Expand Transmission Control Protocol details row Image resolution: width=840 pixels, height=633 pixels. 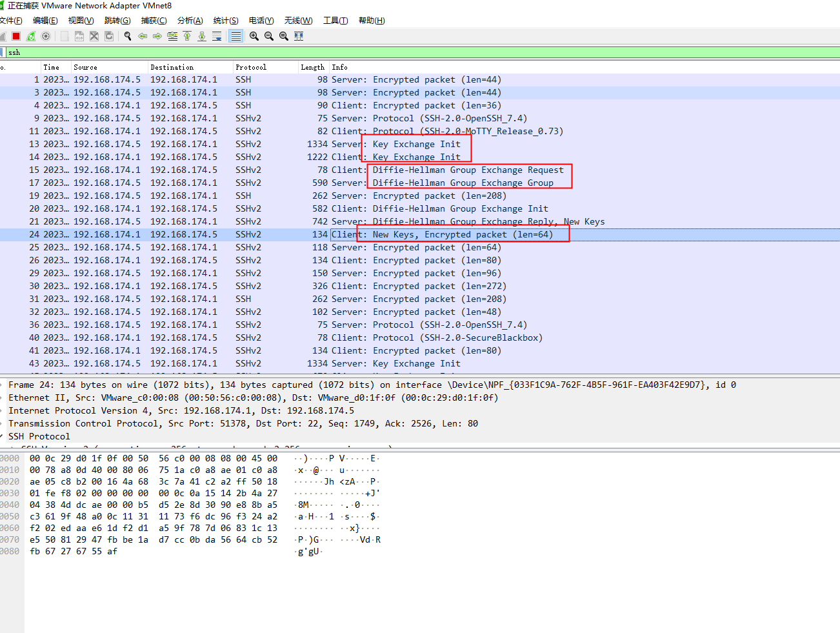coord(3,423)
